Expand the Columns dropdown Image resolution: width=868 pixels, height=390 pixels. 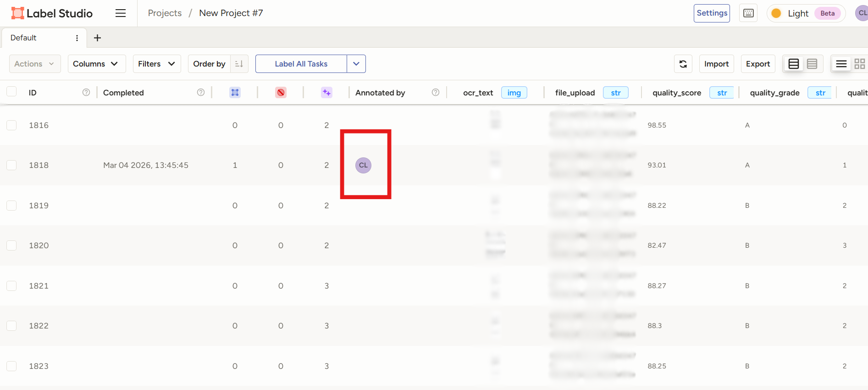(96, 64)
